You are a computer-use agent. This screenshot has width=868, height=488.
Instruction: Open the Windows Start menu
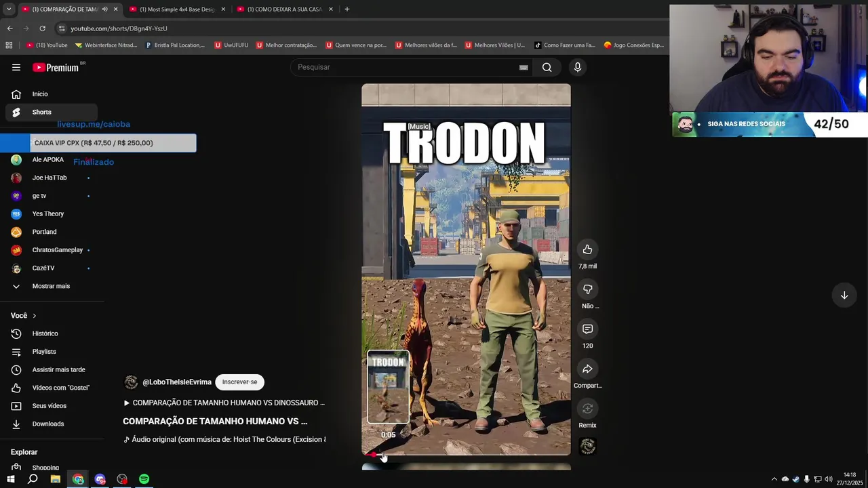pos(11,479)
